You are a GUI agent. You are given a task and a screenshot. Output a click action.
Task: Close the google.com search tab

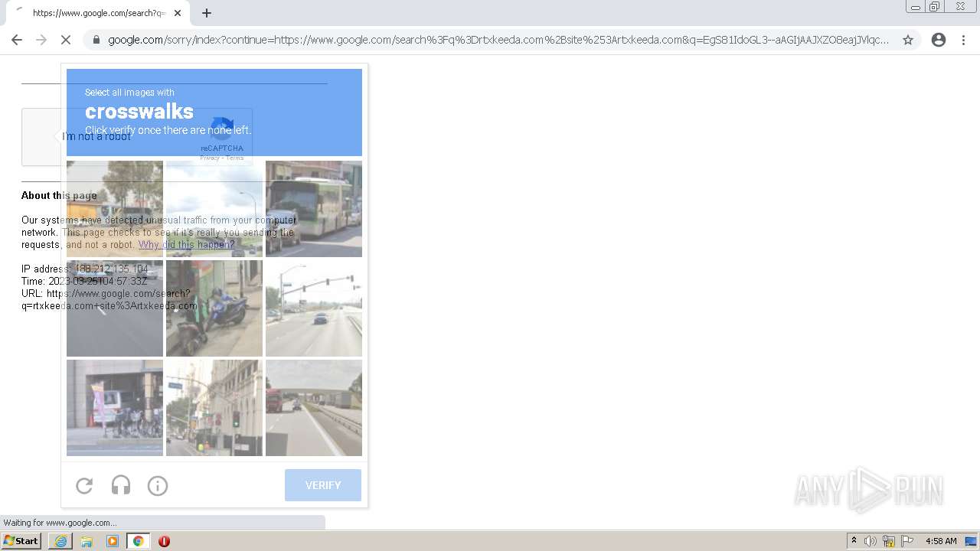click(178, 13)
